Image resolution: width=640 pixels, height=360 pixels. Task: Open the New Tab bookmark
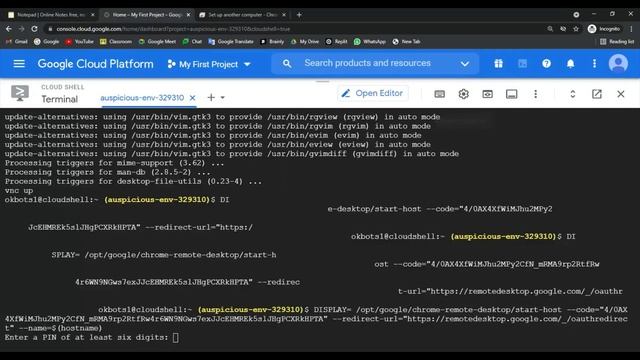406,42
